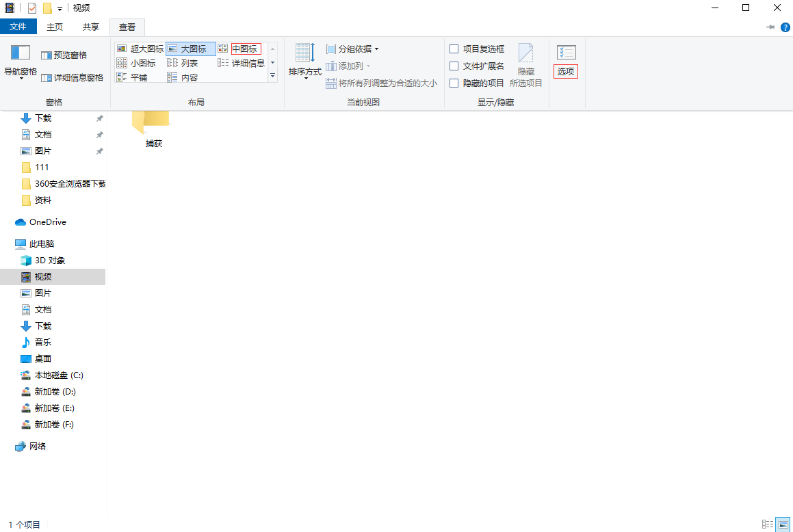Image resolution: width=793 pixels, height=532 pixels.
Task: Open the 文件 file menu tab
Action: pyautogui.click(x=18, y=27)
